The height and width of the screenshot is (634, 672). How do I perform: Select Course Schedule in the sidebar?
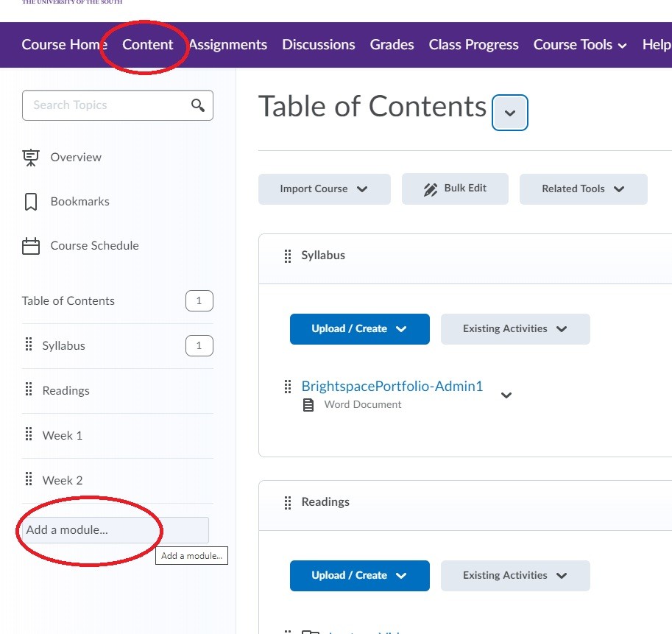pos(95,246)
